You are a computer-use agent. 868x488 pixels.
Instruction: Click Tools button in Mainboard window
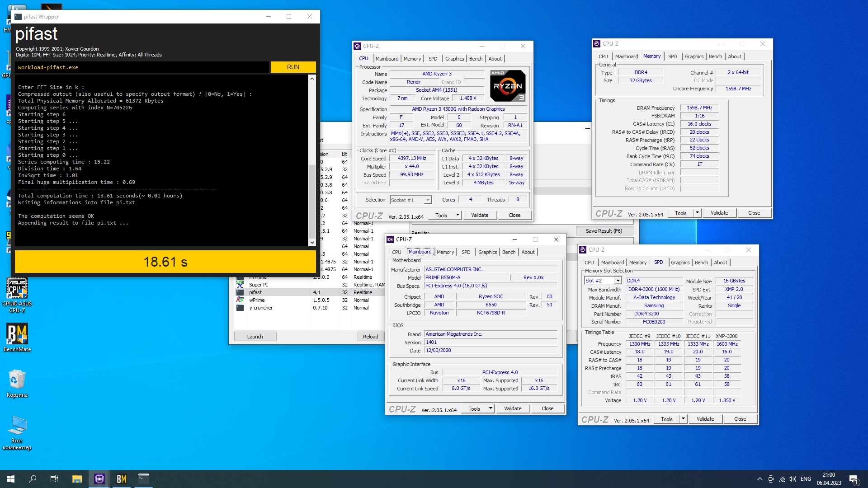474,408
